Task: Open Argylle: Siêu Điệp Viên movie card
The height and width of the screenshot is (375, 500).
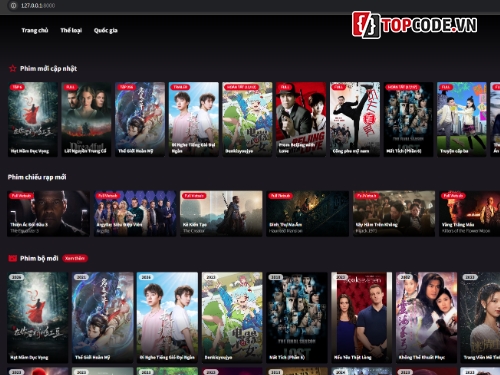Action: point(135,214)
